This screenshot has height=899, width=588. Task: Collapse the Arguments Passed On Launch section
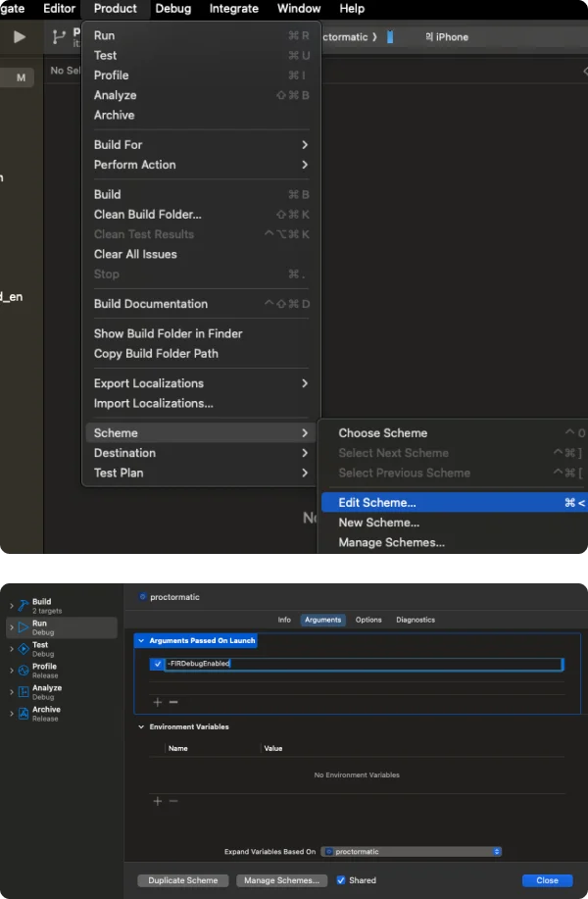click(x=141, y=640)
